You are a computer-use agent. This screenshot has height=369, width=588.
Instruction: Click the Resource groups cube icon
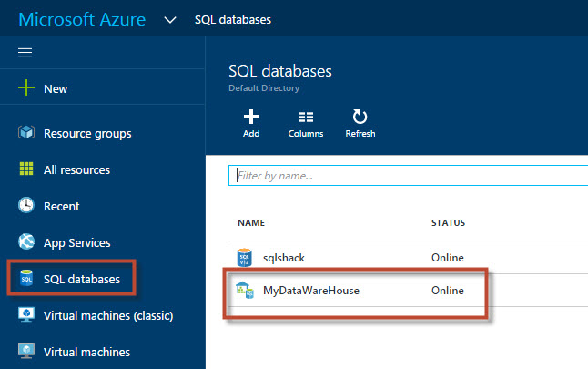coord(26,133)
